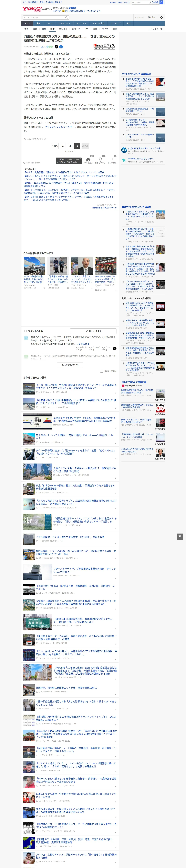Image resolution: width=186 pixels, height=868 pixels.
Task: Select the IT category
Action: coord(86,29)
